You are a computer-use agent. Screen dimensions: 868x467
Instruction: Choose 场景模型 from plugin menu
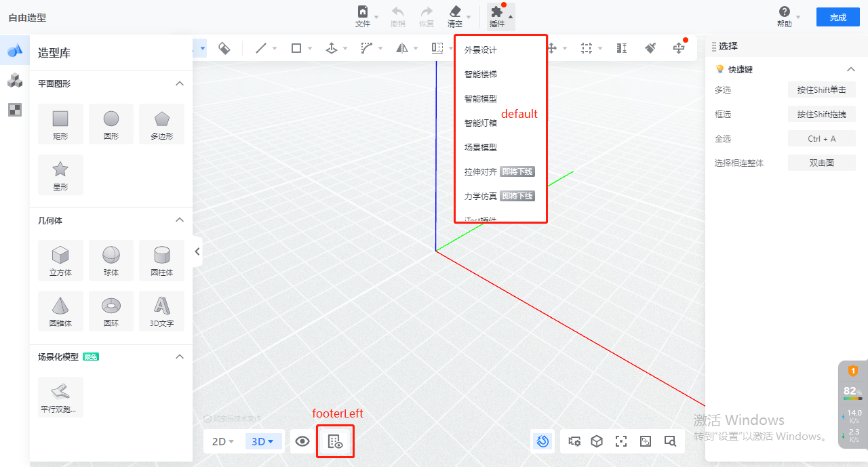point(481,148)
